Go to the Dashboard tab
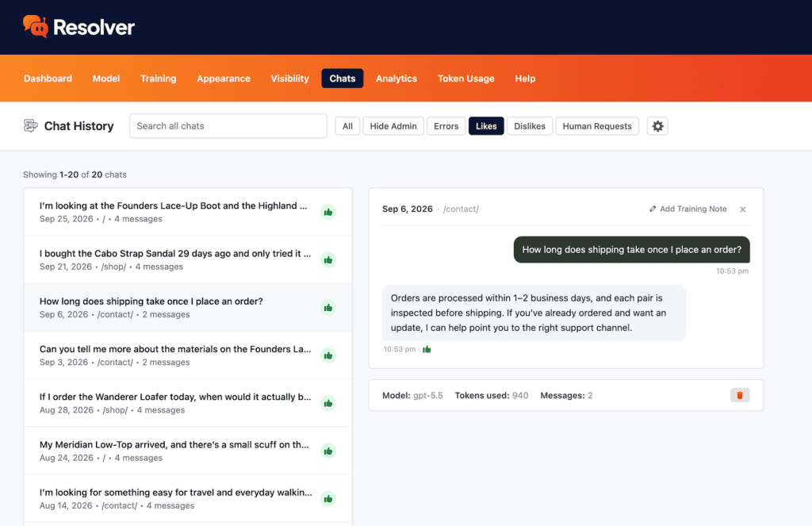 [48, 79]
